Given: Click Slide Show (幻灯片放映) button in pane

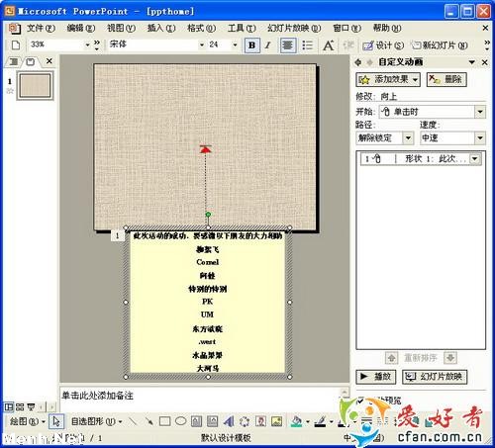Looking at the screenshot, I should 435,377.
